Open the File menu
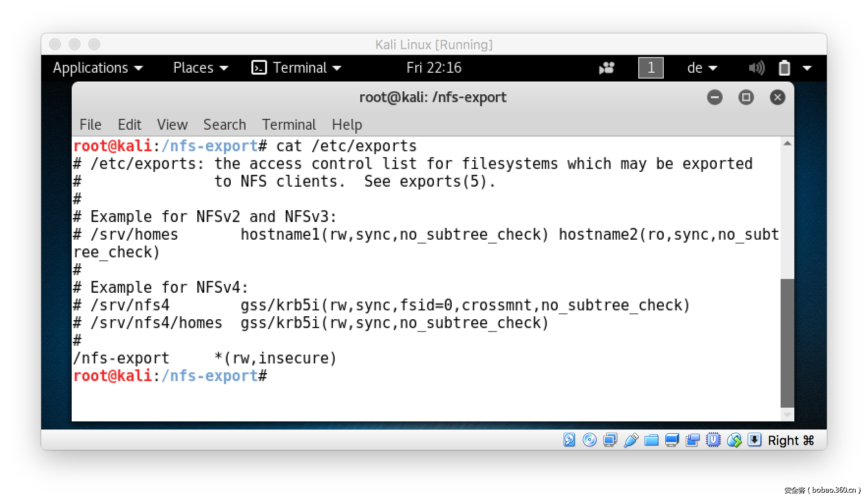868x499 pixels. pos(90,125)
